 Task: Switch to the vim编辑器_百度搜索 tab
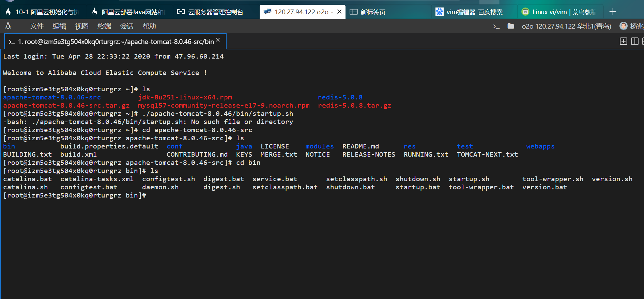pyautogui.click(x=474, y=12)
